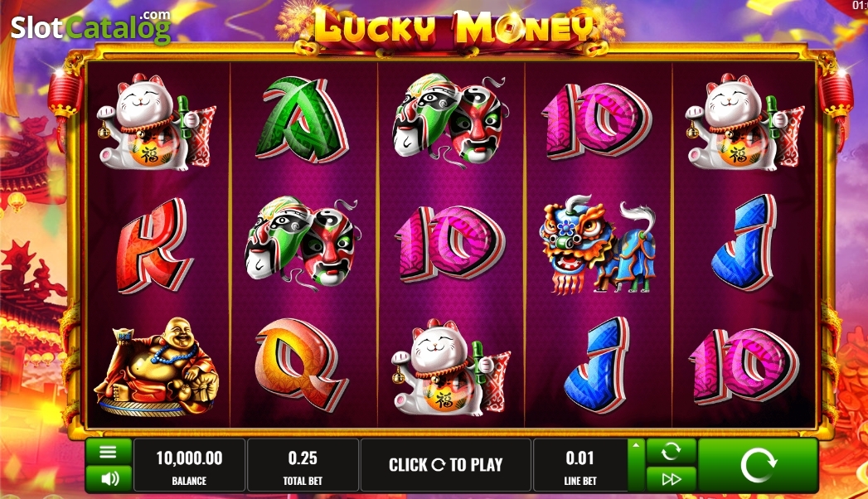The width and height of the screenshot is (868, 499).
Task: Select the blue lion dance symbol
Action: [598, 244]
